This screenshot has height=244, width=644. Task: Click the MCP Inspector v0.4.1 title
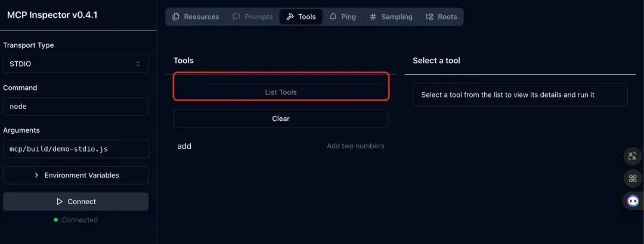point(52,15)
